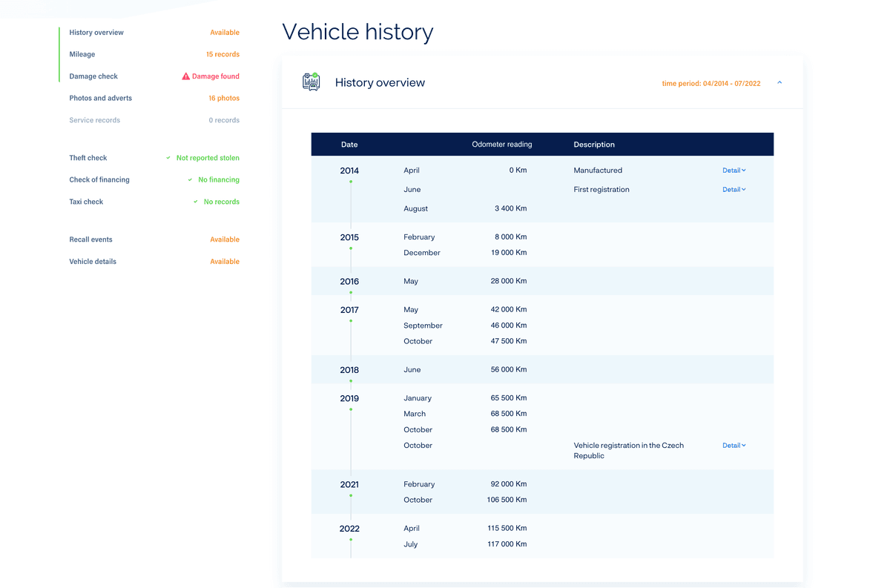Click the 2019 timeline year marker
This screenshot has width=890, height=588.
pyautogui.click(x=349, y=398)
